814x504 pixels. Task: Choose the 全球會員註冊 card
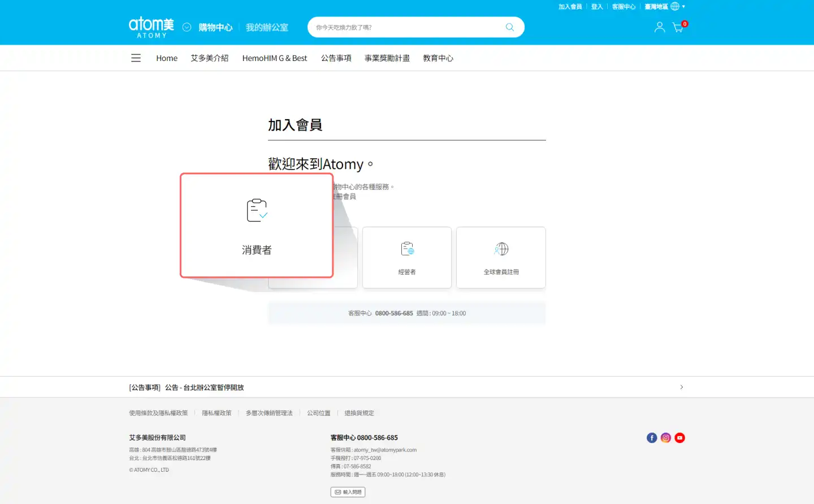tap(501, 258)
